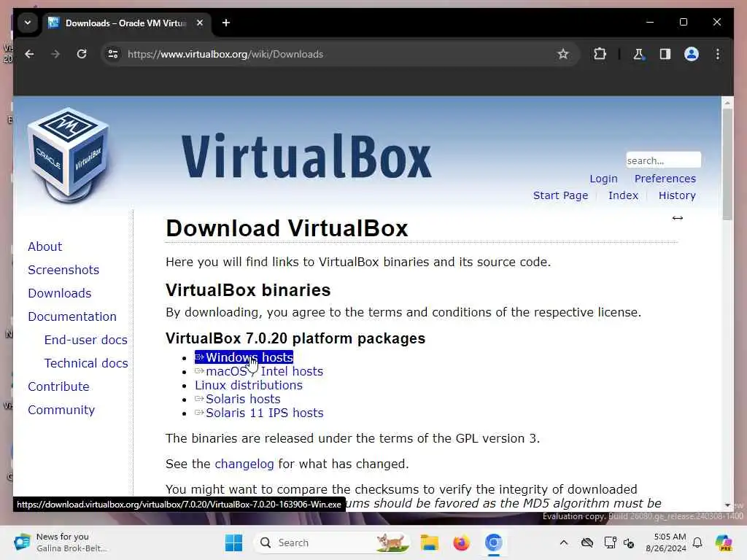The height and width of the screenshot is (560, 747).
Task: Click the page vertical scrollbar thumb
Action: point(727,164)
